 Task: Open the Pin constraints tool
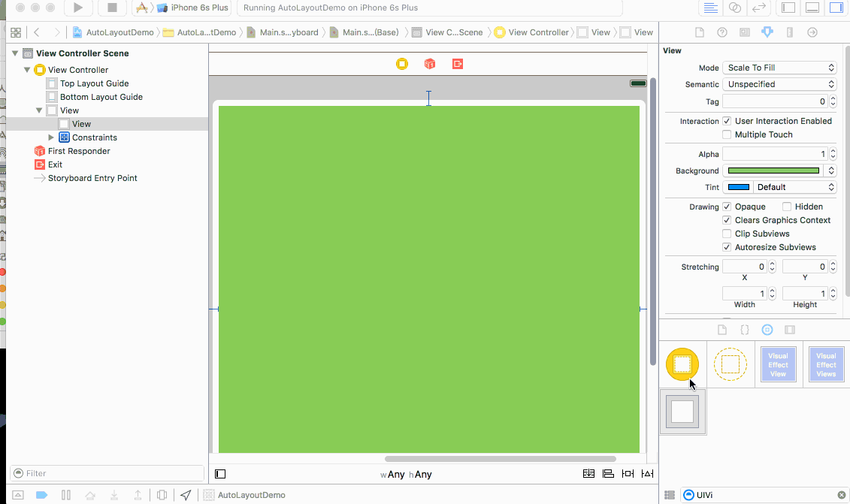628,474
